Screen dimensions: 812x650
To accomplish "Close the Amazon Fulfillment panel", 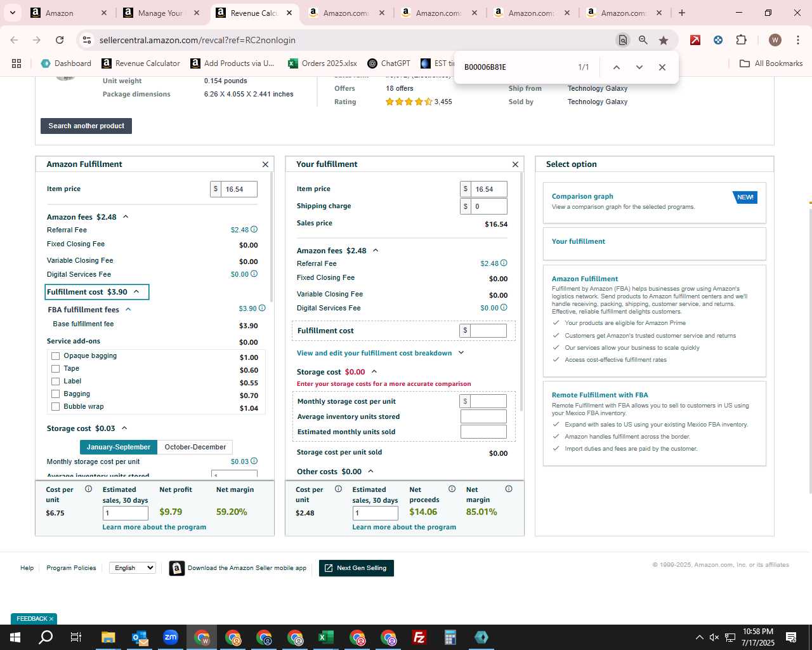I will 265,164.
